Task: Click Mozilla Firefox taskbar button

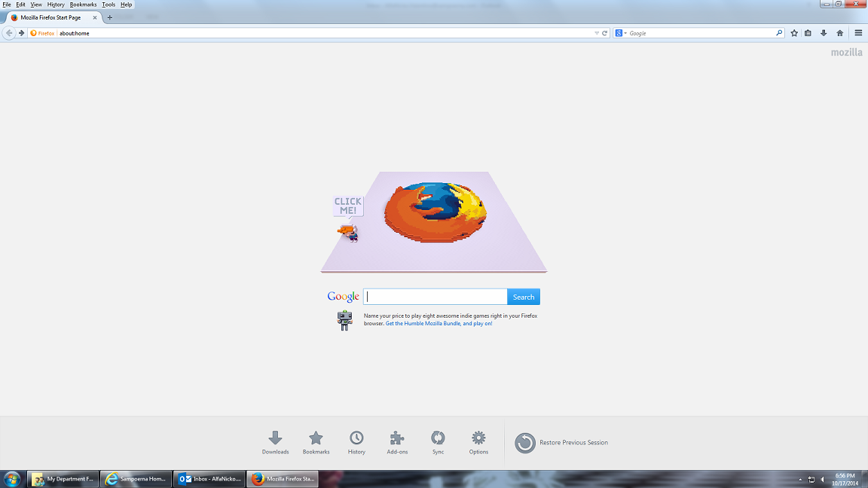Action: pyautogui.click(x=283, y=479)
